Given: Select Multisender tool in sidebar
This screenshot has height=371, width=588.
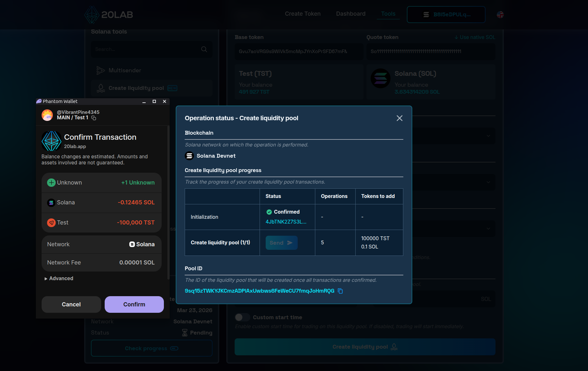Looking at the screenshot, I should (152, 70).
